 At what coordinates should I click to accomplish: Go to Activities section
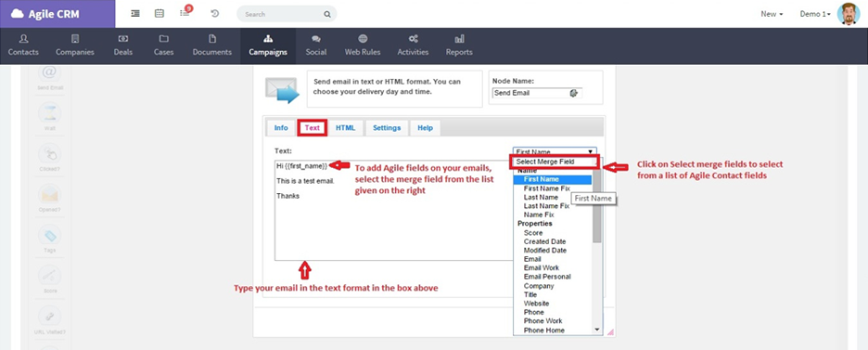point(413,46)
